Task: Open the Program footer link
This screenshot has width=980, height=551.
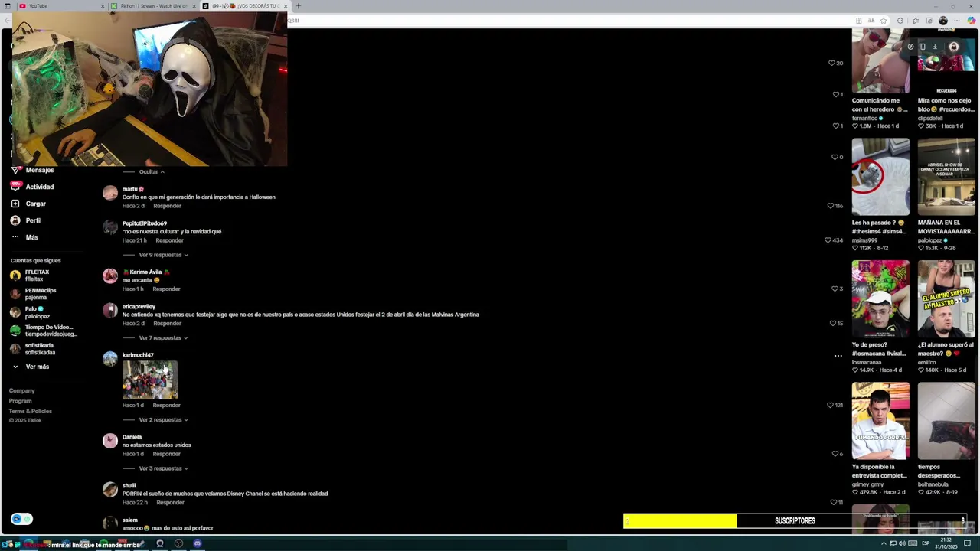Action: pos(21,401)
